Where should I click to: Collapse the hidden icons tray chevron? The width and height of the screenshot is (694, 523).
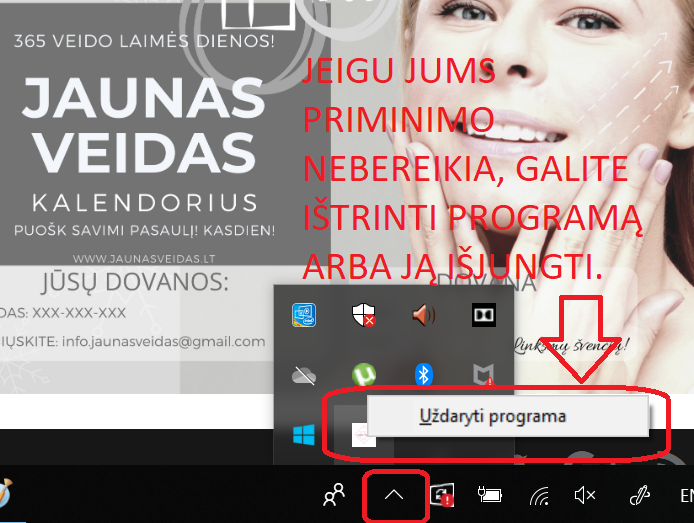pyautogui.click(x=394, y=495)
